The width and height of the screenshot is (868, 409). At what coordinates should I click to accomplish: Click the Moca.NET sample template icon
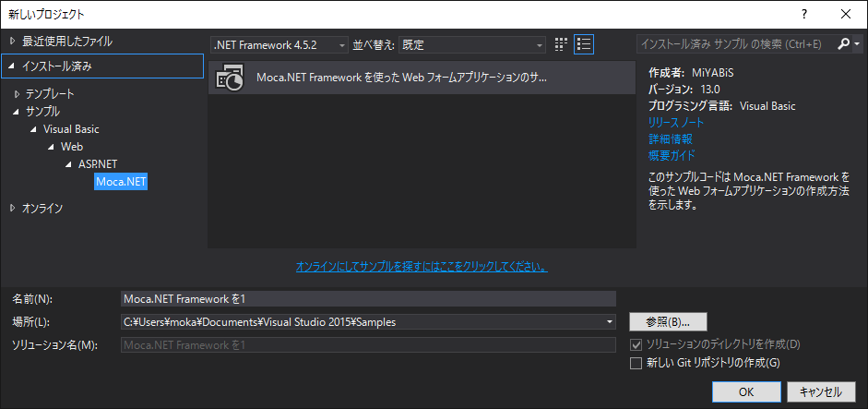click(230, 78)
